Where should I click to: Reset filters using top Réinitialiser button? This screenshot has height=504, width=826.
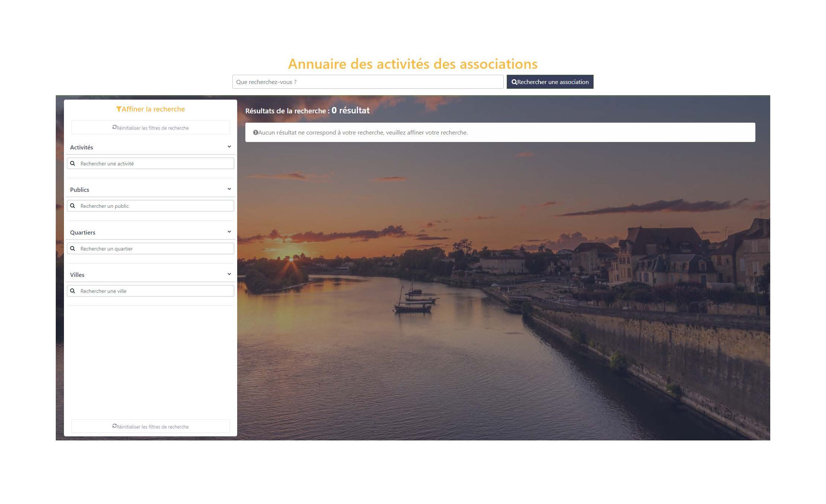click(151, 127)
